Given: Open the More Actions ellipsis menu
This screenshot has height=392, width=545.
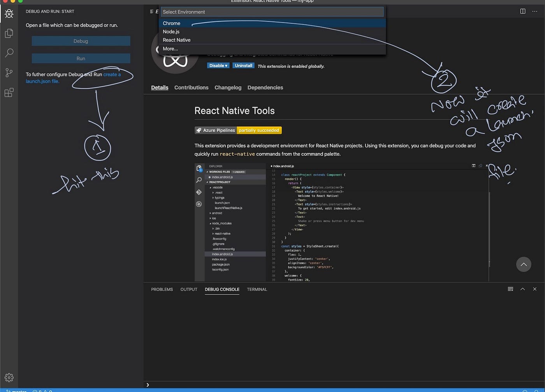Looking at the screenshot, I should point(535,11).
